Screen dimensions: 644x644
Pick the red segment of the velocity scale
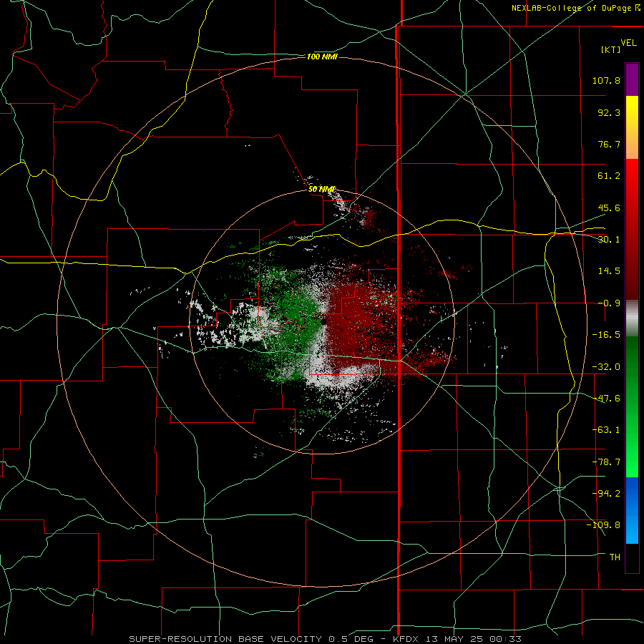pos(632,229)
